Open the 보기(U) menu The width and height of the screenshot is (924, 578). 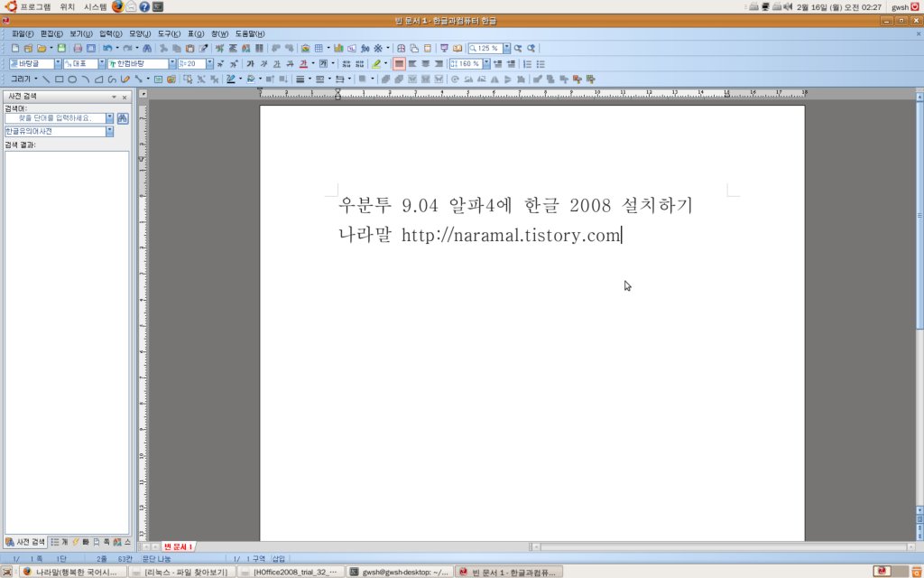coord(80,34)
